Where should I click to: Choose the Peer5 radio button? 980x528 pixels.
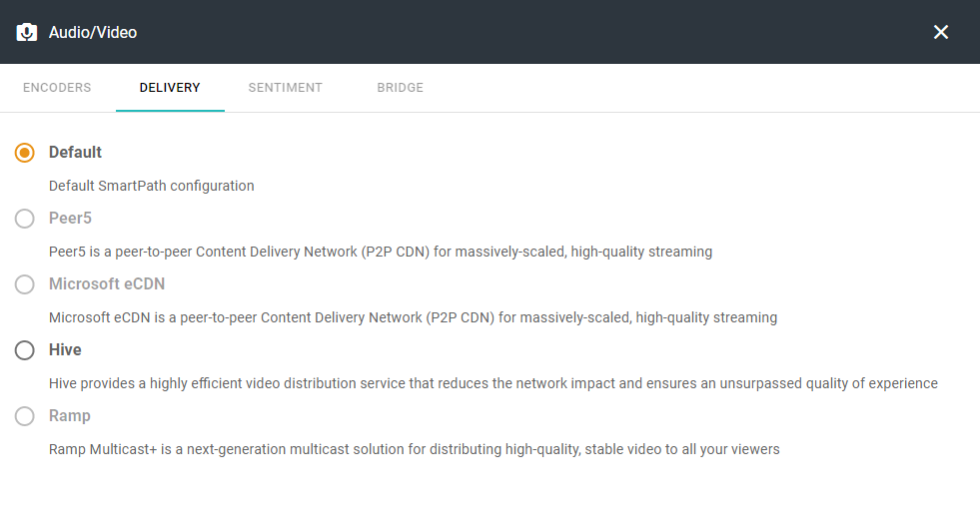click(24, 219)
